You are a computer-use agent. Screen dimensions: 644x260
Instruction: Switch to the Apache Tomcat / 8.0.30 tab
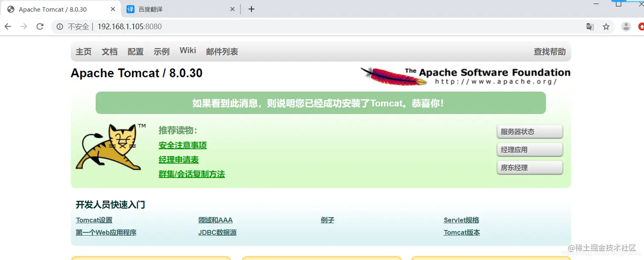point(60,9)
